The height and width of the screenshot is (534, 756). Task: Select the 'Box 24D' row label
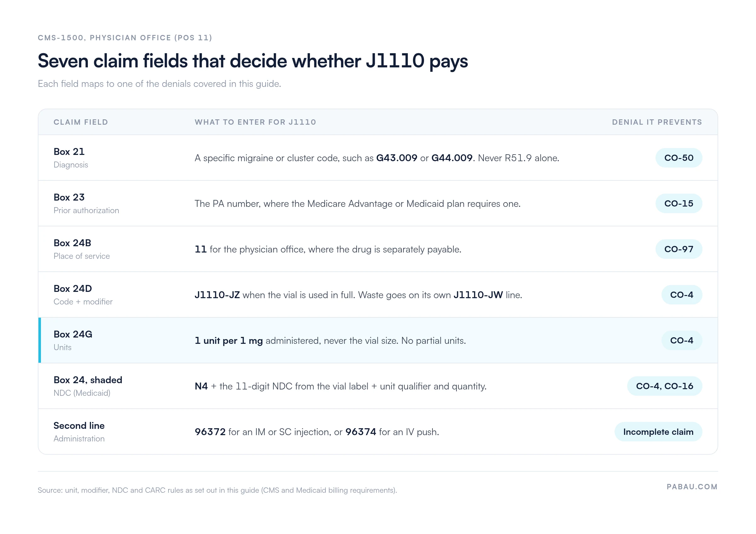pos(73,289)
